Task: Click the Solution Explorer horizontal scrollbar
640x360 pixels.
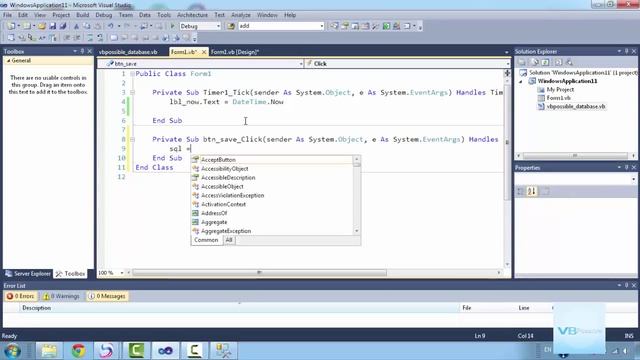Action: (x=575, y=156)
